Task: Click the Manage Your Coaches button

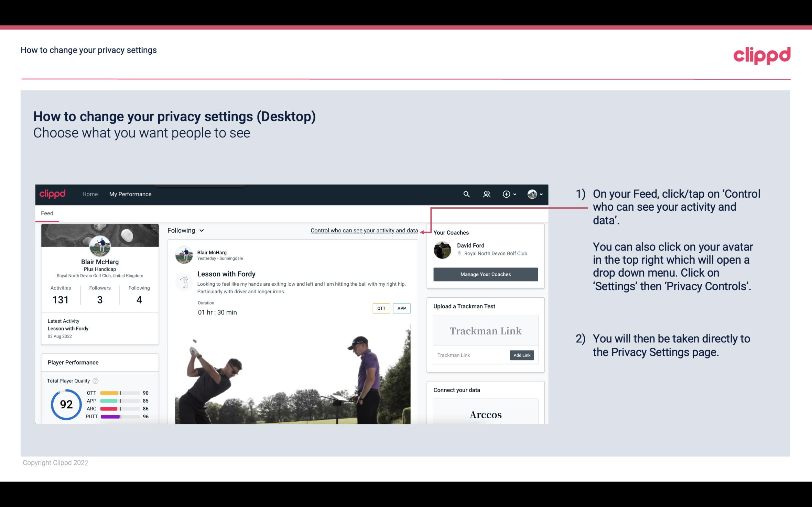Action: pyautogui.click(x=486, y=274)
